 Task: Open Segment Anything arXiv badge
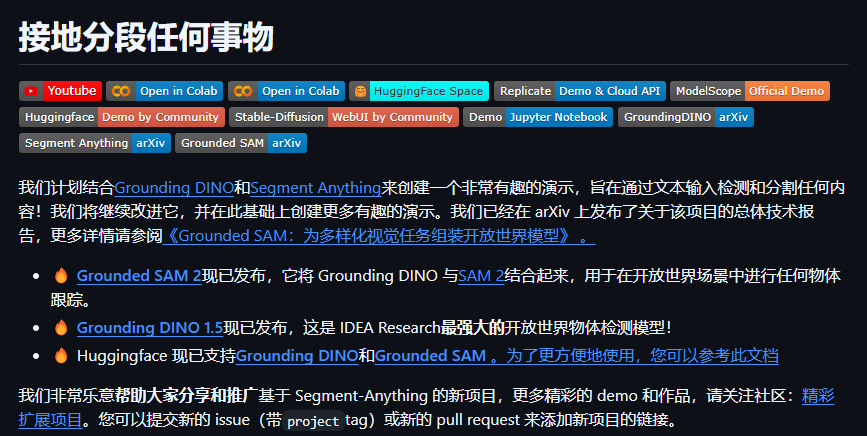click(95, 143)
